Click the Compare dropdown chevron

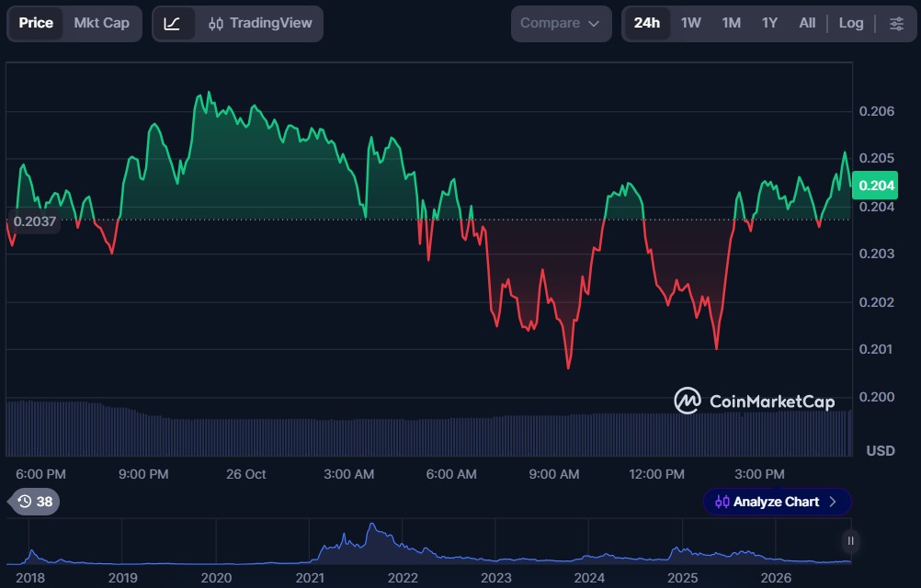point(594,24)
